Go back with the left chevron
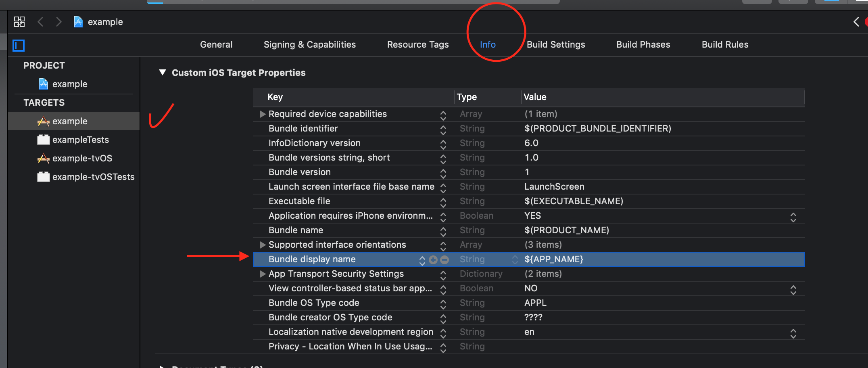Screen dimensions: 868x368 tap(40, 22)
